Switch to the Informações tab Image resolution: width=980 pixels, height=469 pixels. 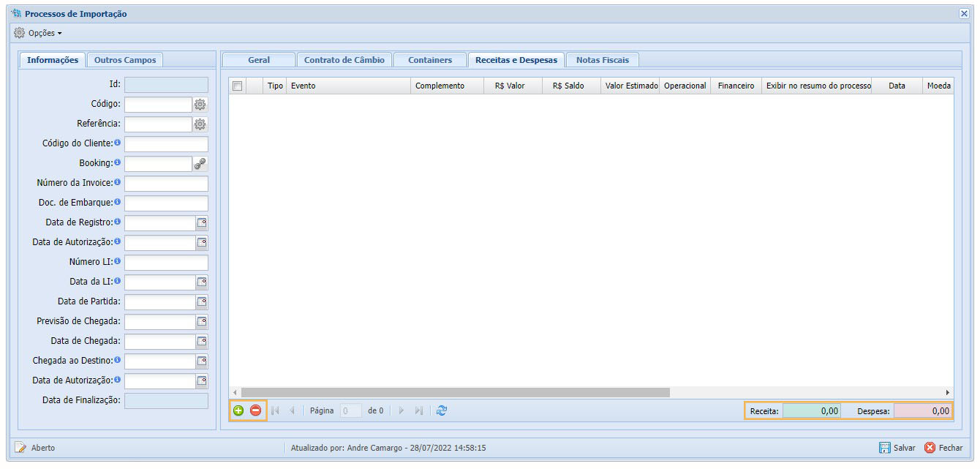(x=53, y=60)
